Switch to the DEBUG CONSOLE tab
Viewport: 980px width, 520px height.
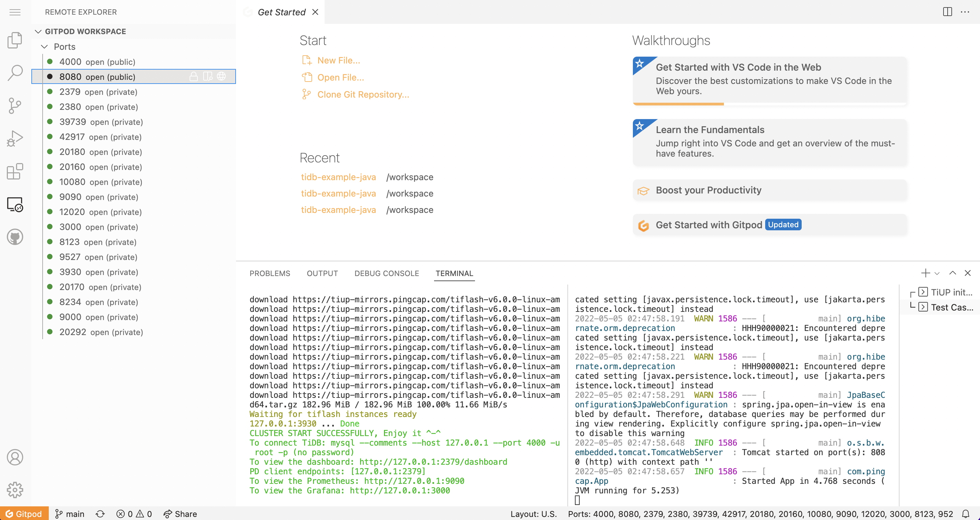pyautogui.click(x=387, y=273)
